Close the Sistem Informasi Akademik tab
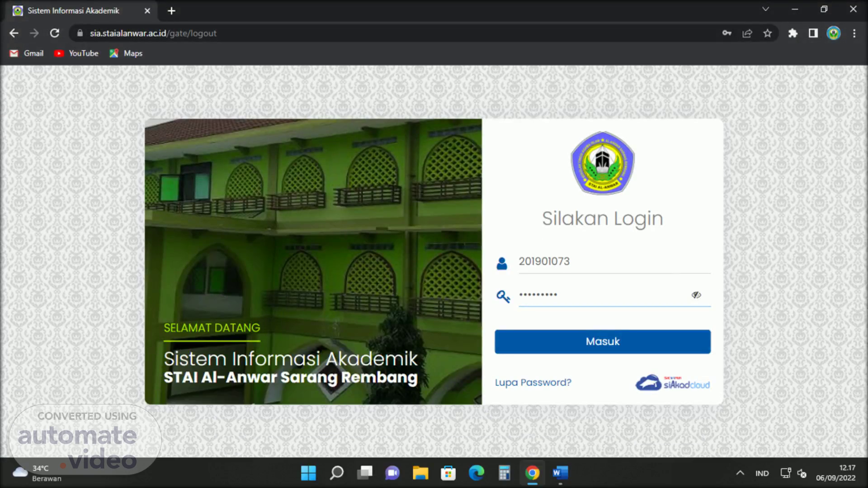The width and height of the screenshot is (868, 488). [x=147, y=11]
